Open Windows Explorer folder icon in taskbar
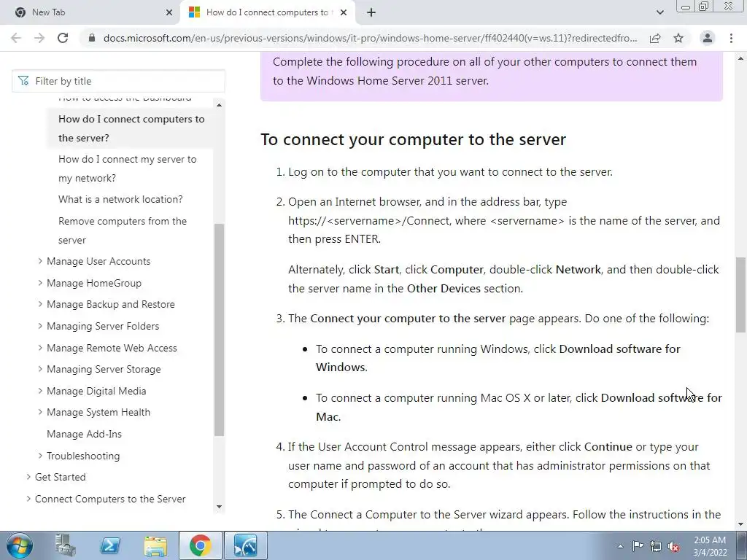This screenshot has width=747, height=560. click(155, 545)
